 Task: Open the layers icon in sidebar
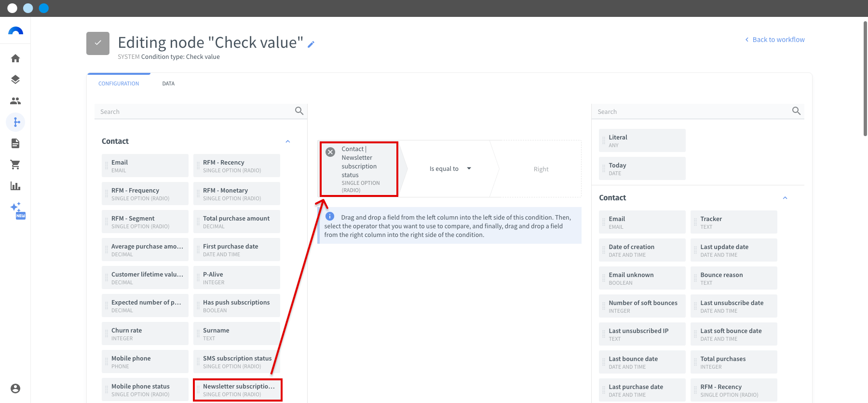click(x=15, y=80)
